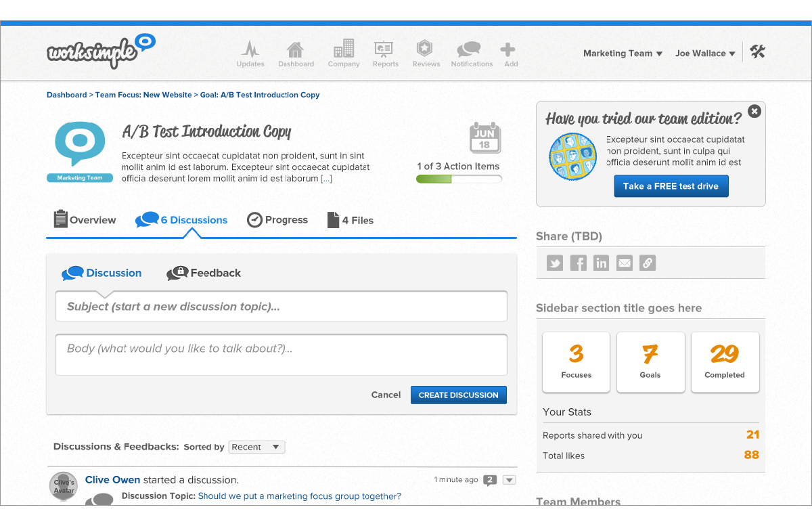The height and width of the screenshot is (526, 812).
Task: Open the Joe Wallace user menu
Action: point(704,53)
